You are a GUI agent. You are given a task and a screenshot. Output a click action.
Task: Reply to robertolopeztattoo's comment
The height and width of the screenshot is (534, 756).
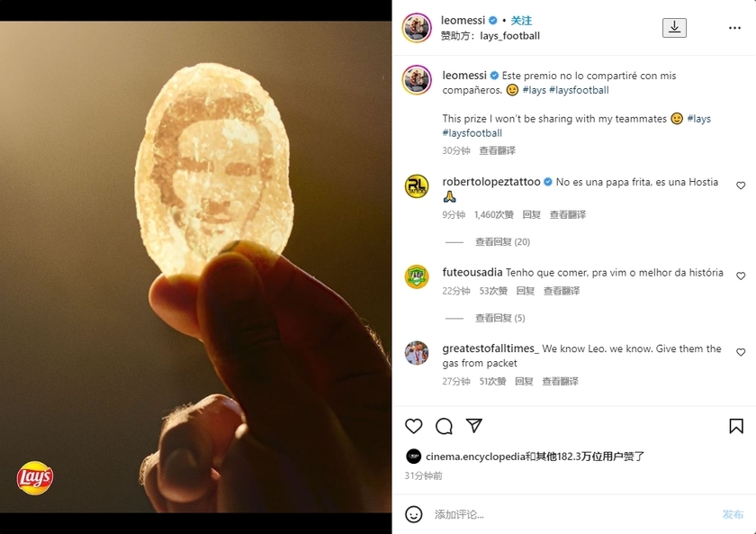(532, 215)
